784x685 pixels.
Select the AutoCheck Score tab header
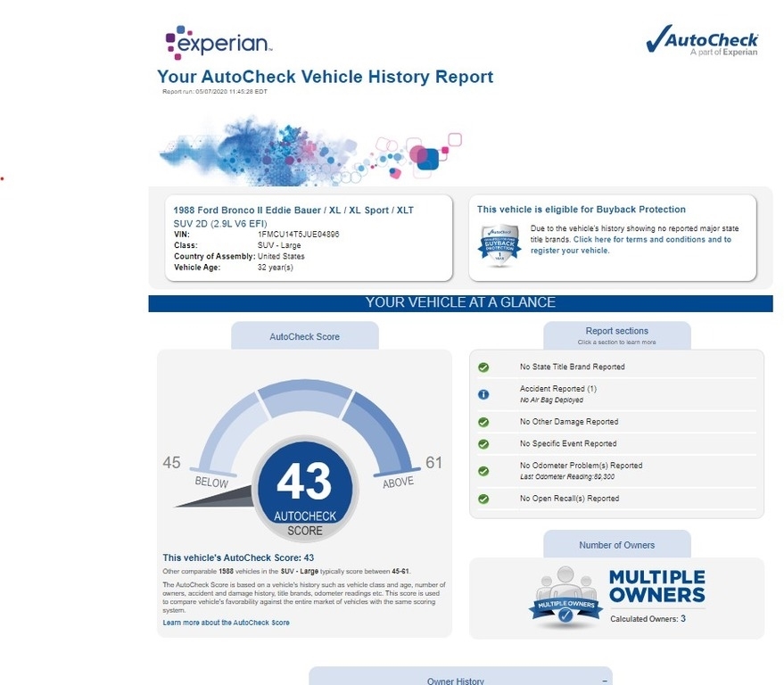point(304,337)
